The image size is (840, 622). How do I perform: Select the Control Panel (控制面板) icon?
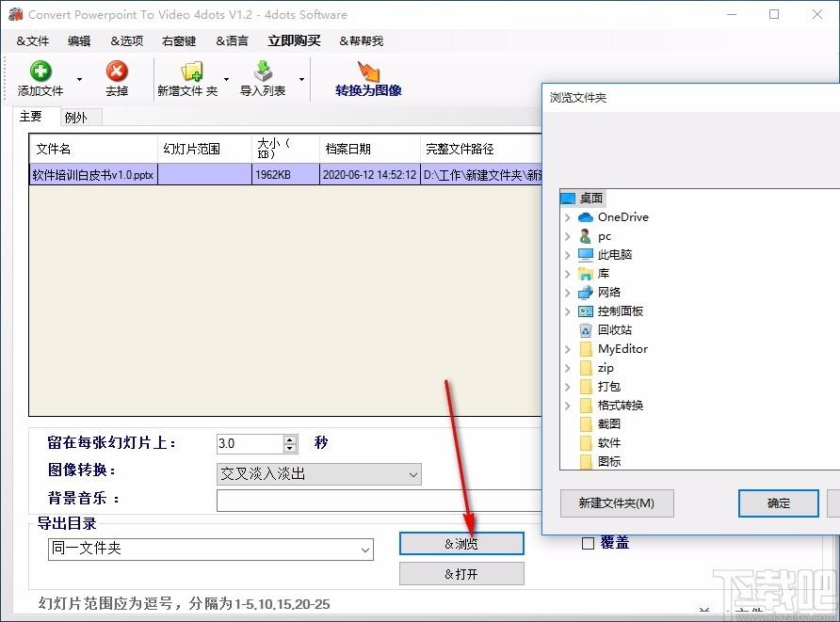[x=586, y=311]
